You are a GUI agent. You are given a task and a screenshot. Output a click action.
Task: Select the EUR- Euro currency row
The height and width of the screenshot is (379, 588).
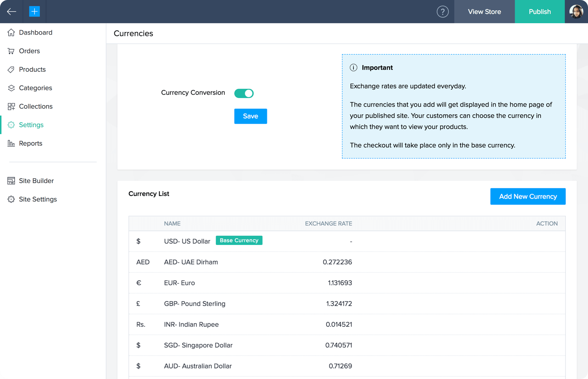[x=179, y=283]
